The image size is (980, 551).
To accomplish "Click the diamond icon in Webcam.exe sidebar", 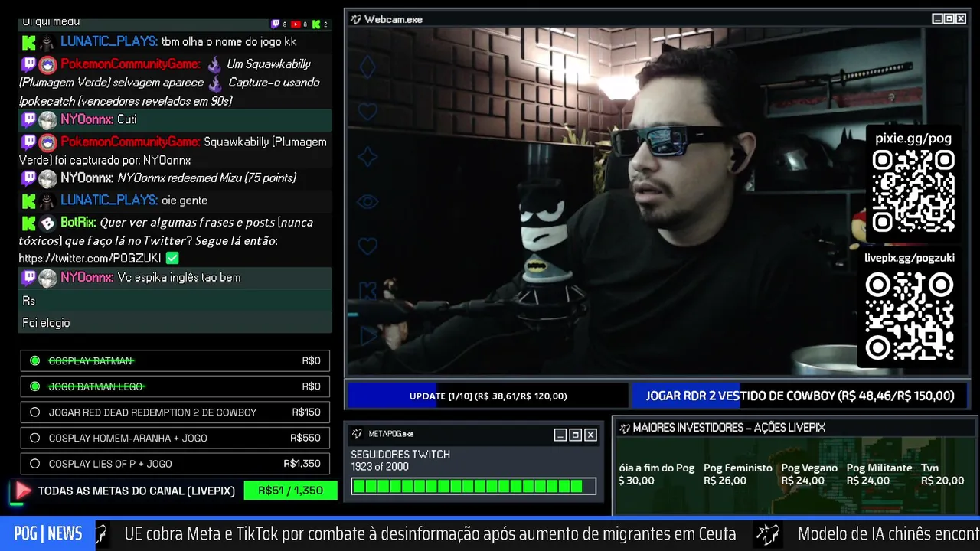I will [x=368, y=67].
